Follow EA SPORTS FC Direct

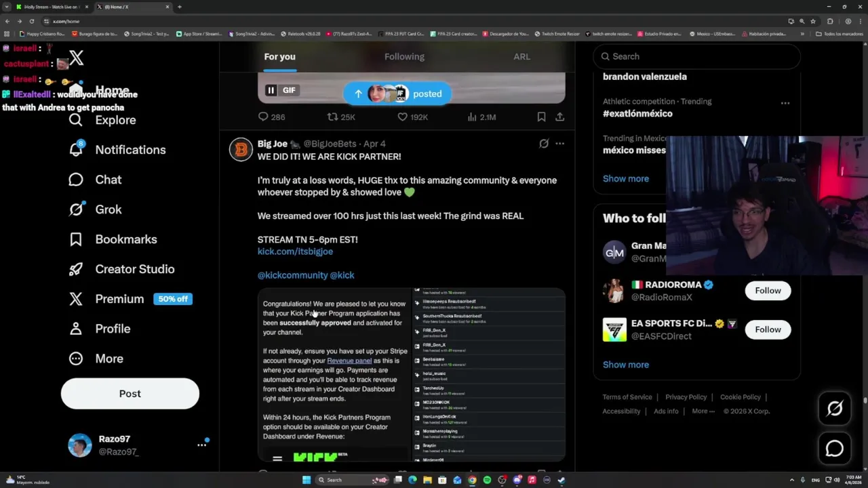[768, 329]
